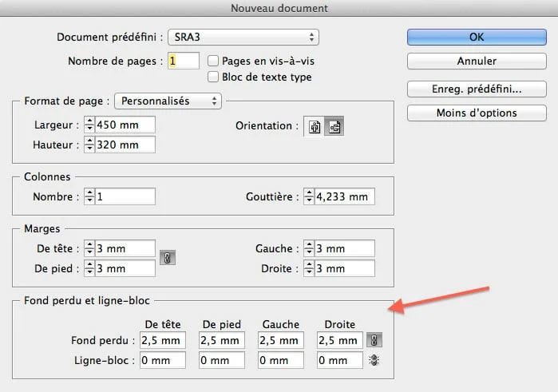Viewport: 558px width, 392px height.
Task: Click the Hauteur stepper arrows
Action: (x=89, y=145)
